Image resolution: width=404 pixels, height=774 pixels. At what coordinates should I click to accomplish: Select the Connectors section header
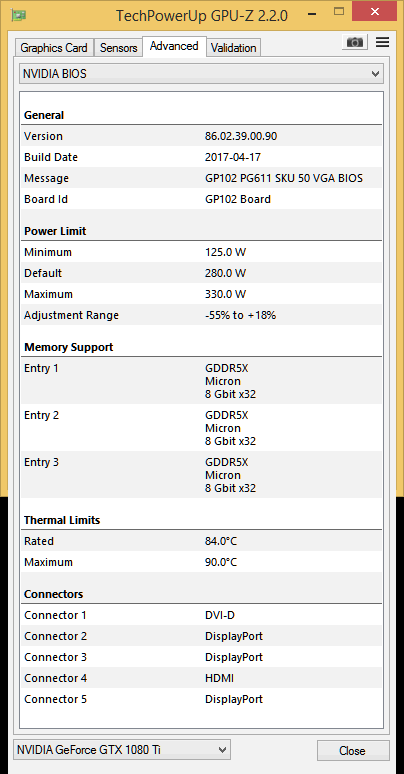(x=53, y=594)
